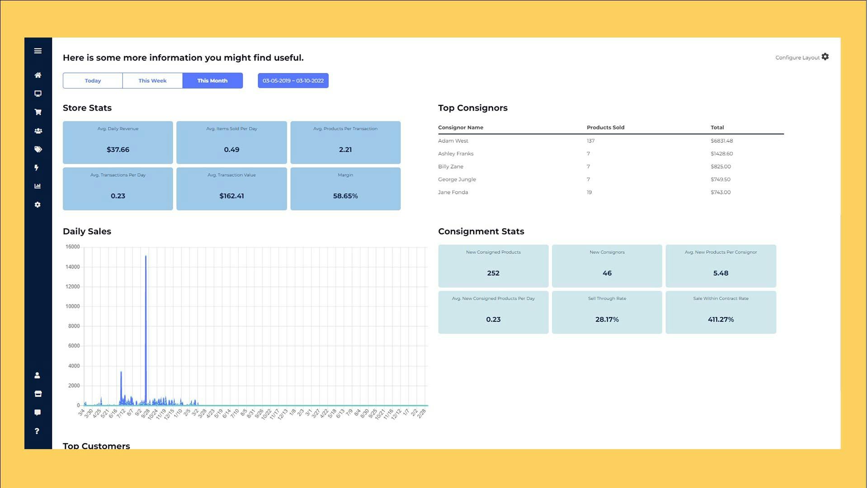This screenshot has width=868, height=488.
Task: Switch to the Today tab
Action: coord(93,81)
